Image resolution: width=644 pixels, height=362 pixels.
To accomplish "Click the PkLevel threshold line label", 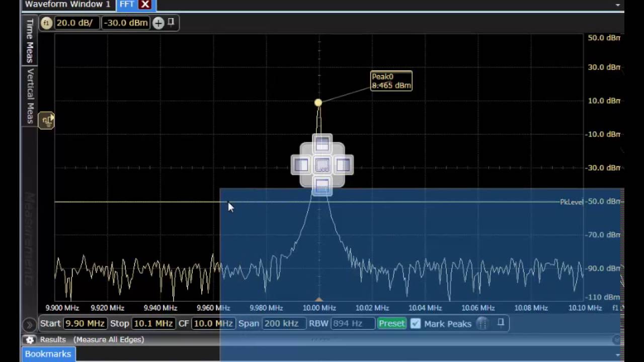I will (x=572, y=202).
